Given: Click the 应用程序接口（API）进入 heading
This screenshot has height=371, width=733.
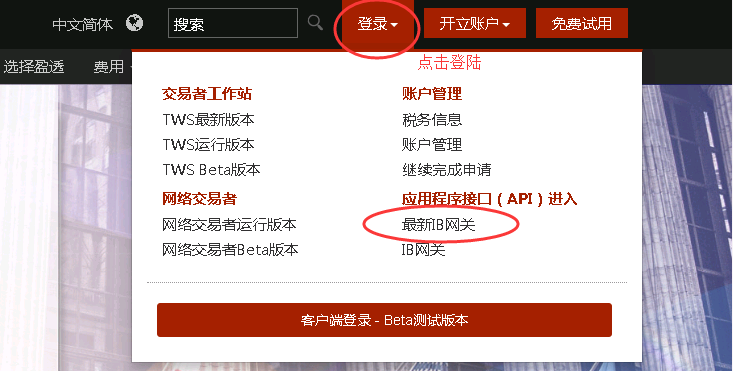Looking at the screenshot, I should click(489, 199).
